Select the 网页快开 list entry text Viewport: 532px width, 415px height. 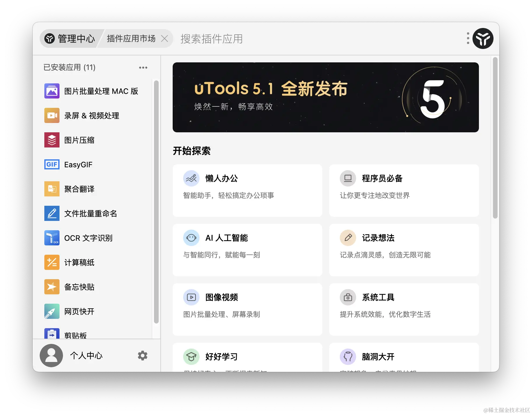tap(79, 312)
